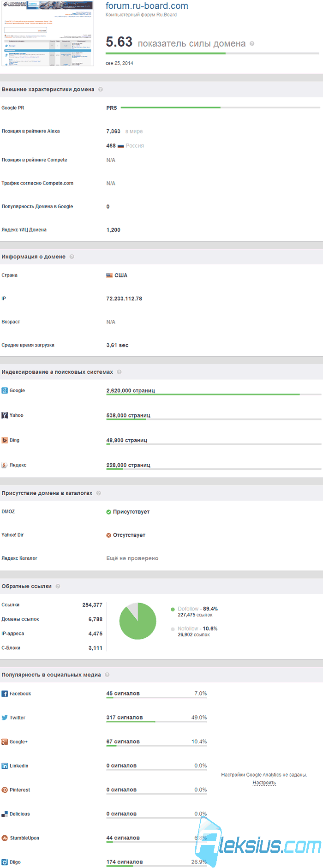Click help icon next to Обратные ссылки
323x868 pixels.
[58, 586]
